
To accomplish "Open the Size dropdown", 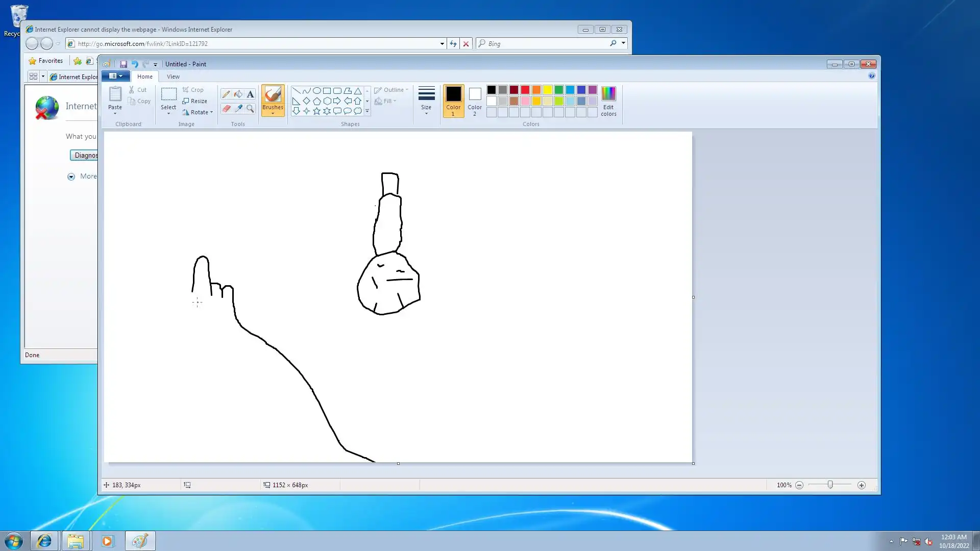I will 426,101.
